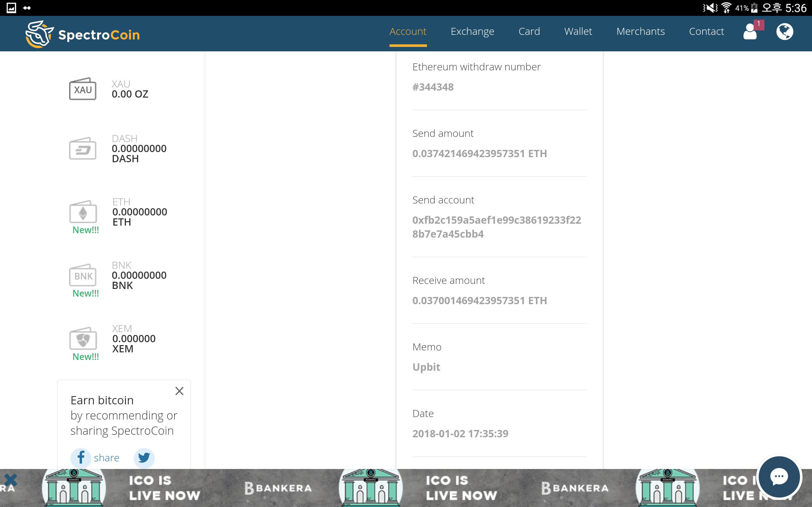Open the BNK wallet icon
This screenshot has width=812, height=507.
pyautogui.click(x=83, y=276)
